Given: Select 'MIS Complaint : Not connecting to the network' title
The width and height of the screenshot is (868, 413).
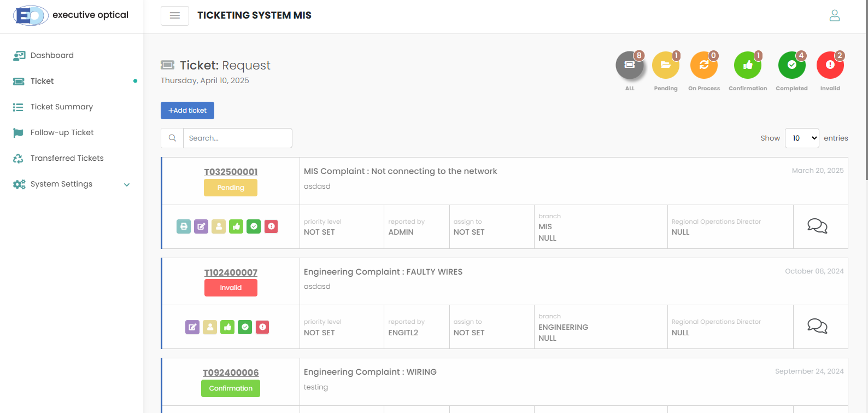Looking at the screenshot, I should tap(400, 171).
